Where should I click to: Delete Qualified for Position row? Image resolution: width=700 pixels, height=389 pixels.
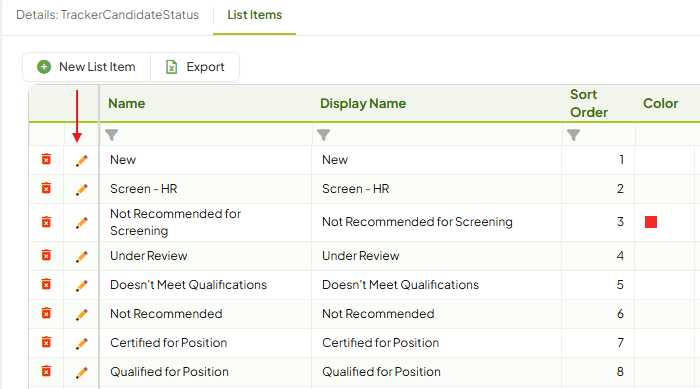point(46,371)
